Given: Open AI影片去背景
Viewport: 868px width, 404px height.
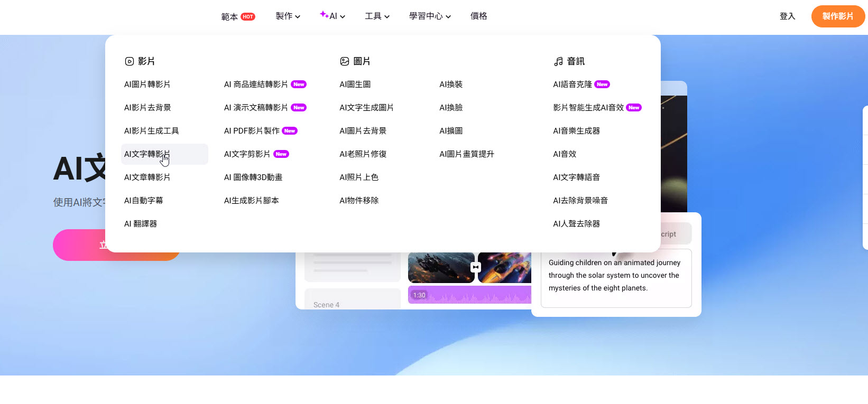Looking at the screenshot, I should click(x=147, y=108).
